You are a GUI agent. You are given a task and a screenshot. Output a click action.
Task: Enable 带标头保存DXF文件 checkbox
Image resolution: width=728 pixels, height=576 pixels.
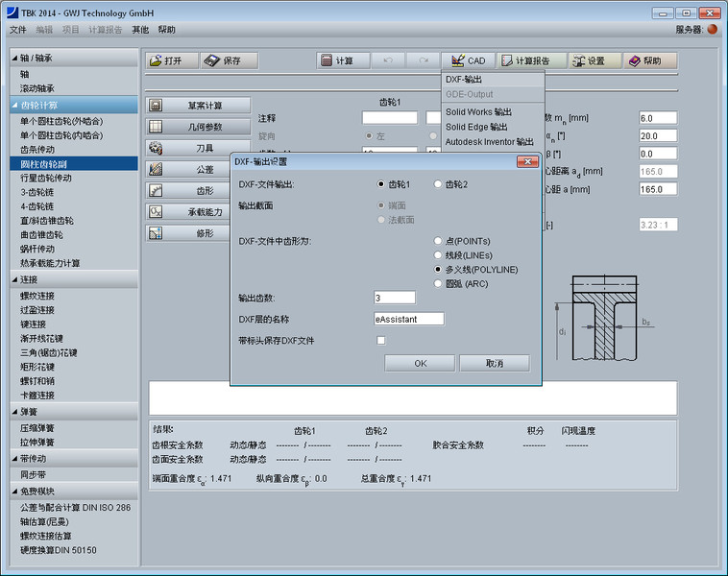pyautogui.click(x=381, y=340)
